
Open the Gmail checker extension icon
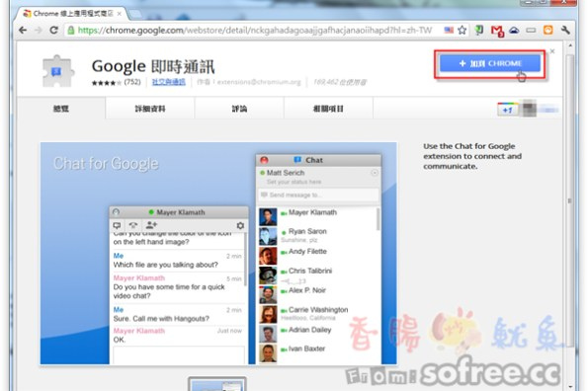(497, 31)
